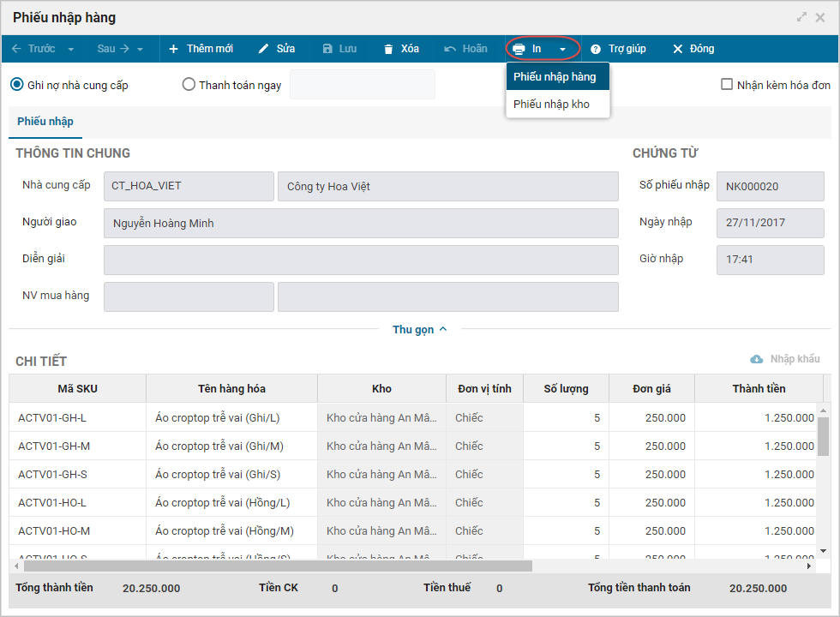Image resolution: width=840 pixels, height=617 pixels.
Task: Click the vertical scrollbar up arrow
Action: tap(823, 410)
